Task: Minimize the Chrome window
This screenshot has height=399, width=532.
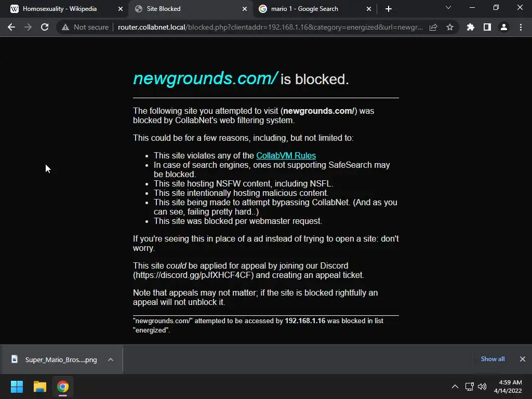Action: (472, 7)
